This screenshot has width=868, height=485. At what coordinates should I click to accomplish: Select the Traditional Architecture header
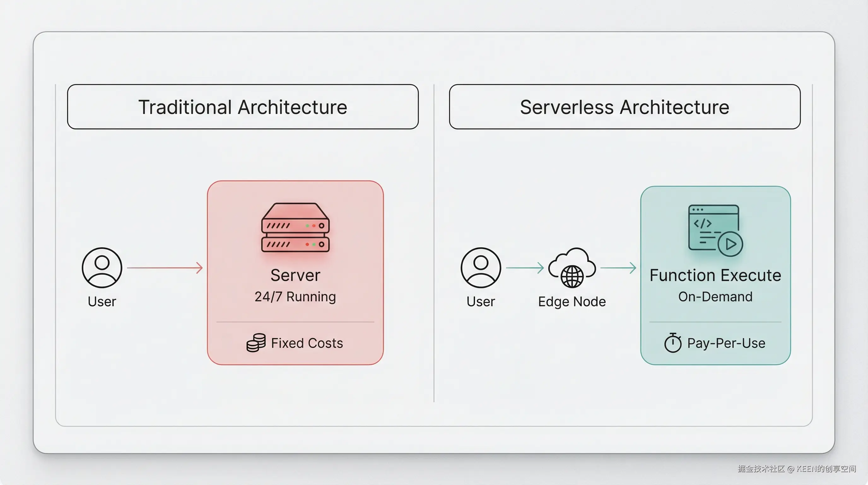pos(243,107)
